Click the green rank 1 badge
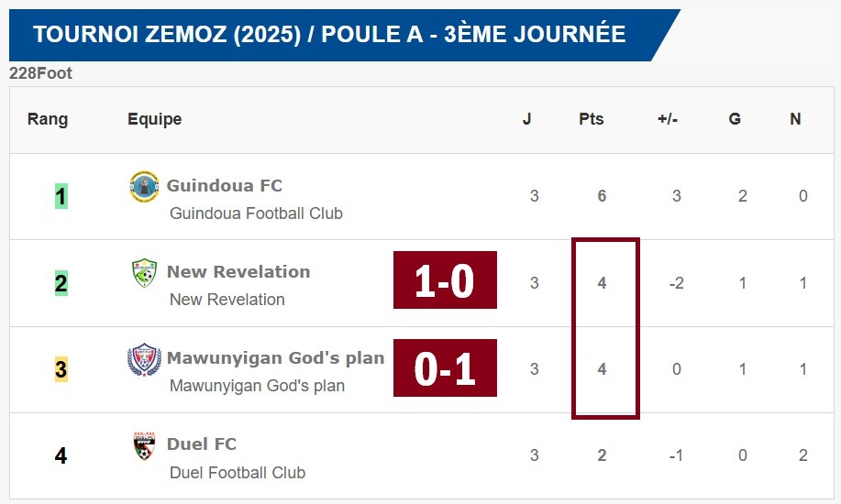The width and height of the screenshot is (841, 504). (x=61, y=196)
